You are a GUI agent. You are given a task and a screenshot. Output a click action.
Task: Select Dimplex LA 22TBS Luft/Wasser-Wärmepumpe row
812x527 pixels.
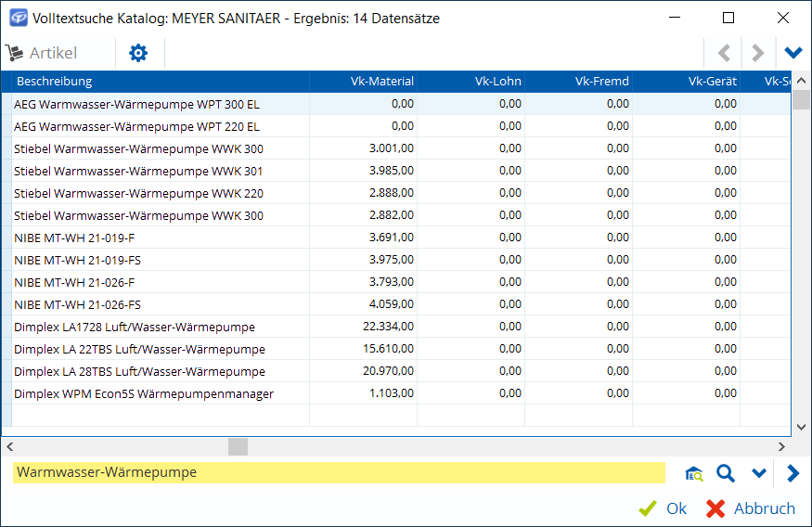coord(396,349)
